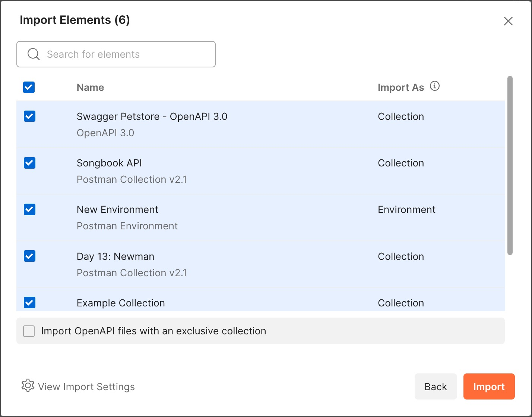Click Collection type in Day 13: Newman row
Screen dimensions: 532x417
click(401, 257)
